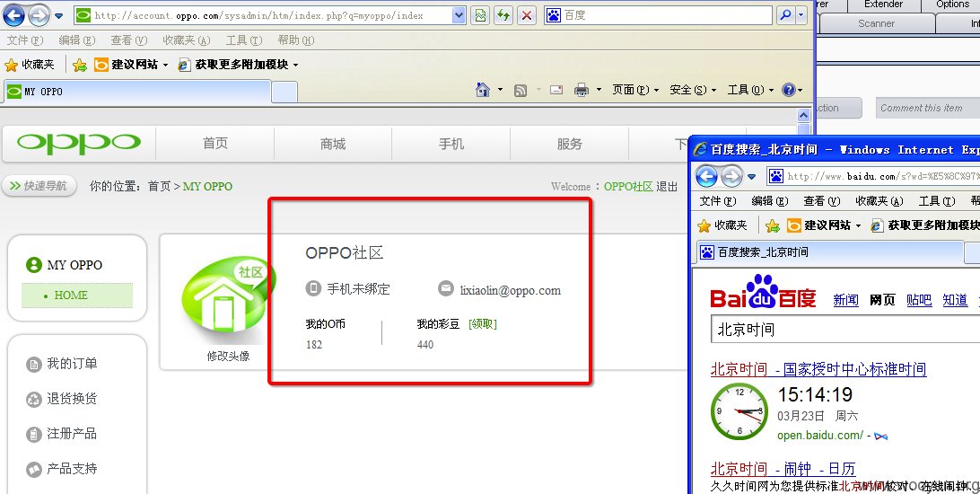Screen dimensions: 980x494
Task: Go to 服务 in OPPO navigation
Action: [569, 144]
